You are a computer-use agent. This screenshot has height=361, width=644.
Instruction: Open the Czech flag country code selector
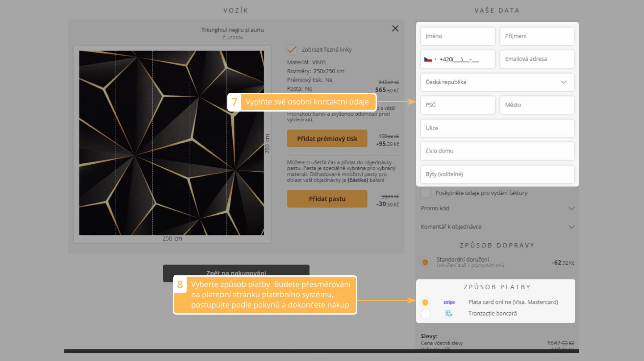coord(430,59)
